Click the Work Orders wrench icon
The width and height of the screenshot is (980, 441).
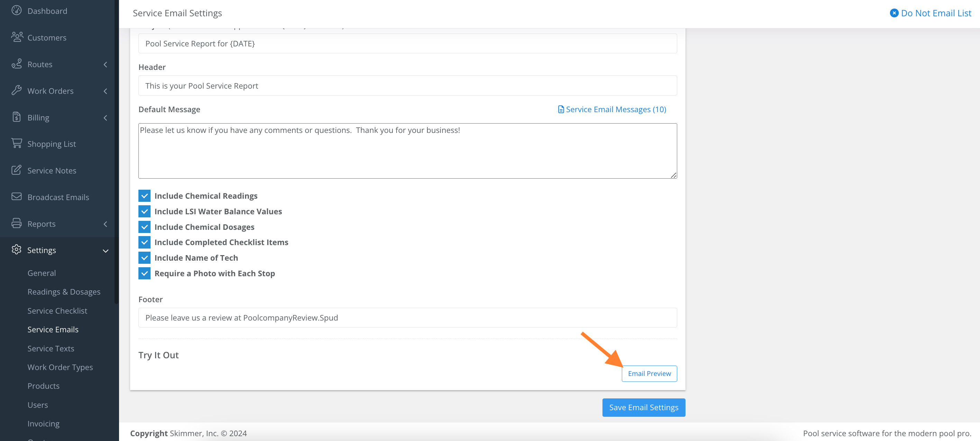click(x=16, y=90)
